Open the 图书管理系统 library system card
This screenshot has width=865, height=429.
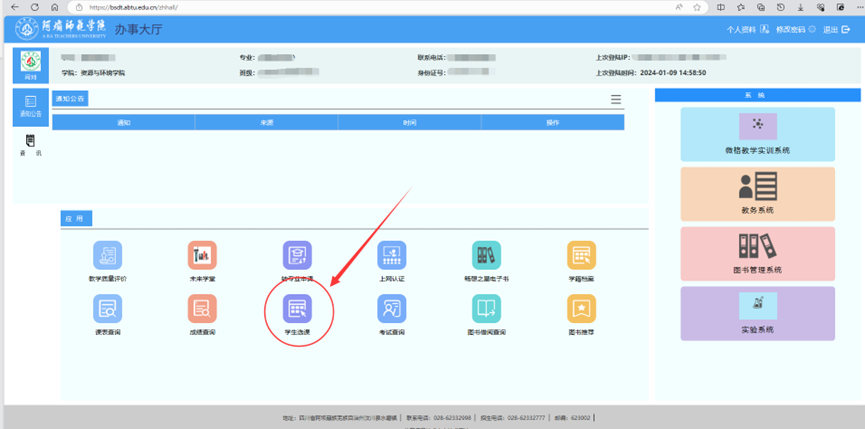[757, 253]
